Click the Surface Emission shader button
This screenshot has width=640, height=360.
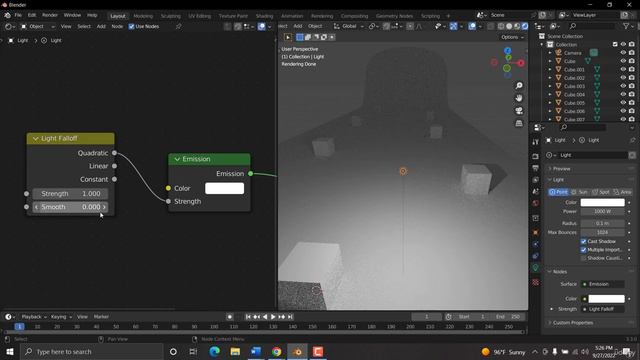pyautogui.click(x=602, y=284)
